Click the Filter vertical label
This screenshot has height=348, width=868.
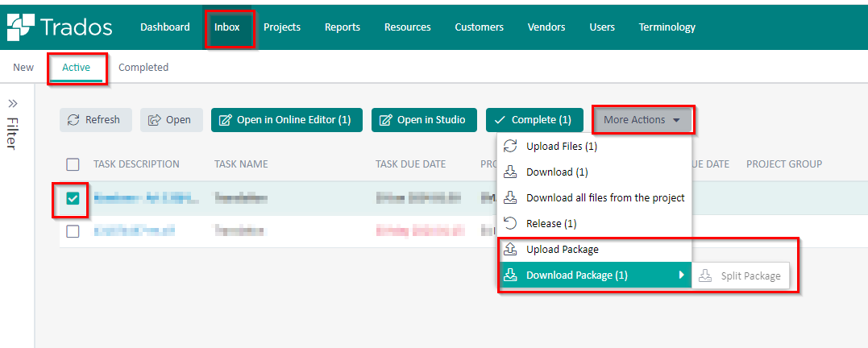pos(12,133)
